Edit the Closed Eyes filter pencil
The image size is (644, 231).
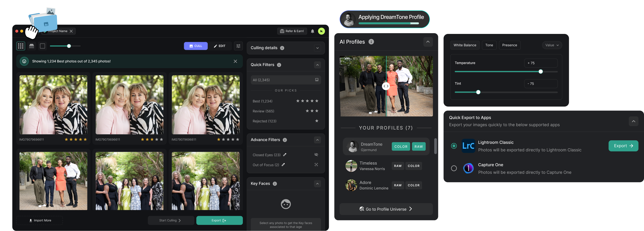[x=285, y=155]
